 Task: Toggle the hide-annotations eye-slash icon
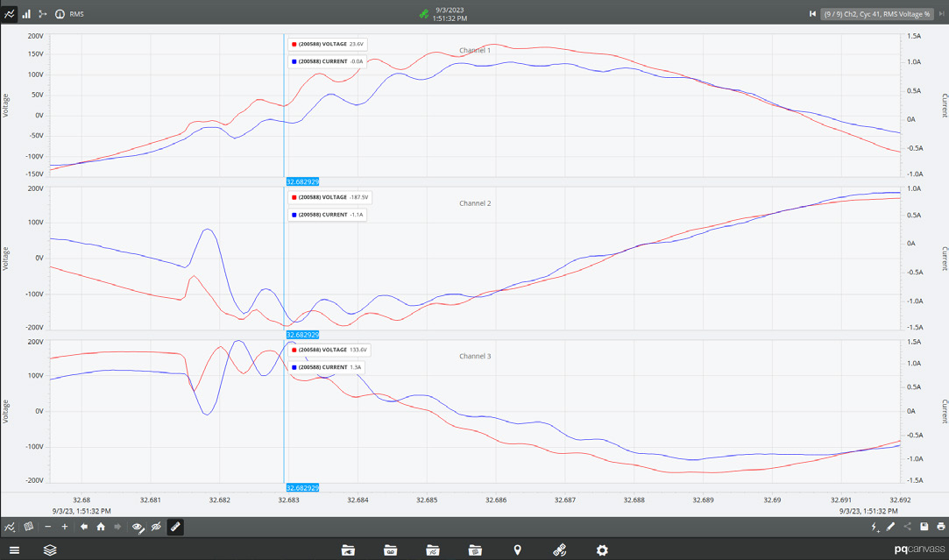point(156,527)
